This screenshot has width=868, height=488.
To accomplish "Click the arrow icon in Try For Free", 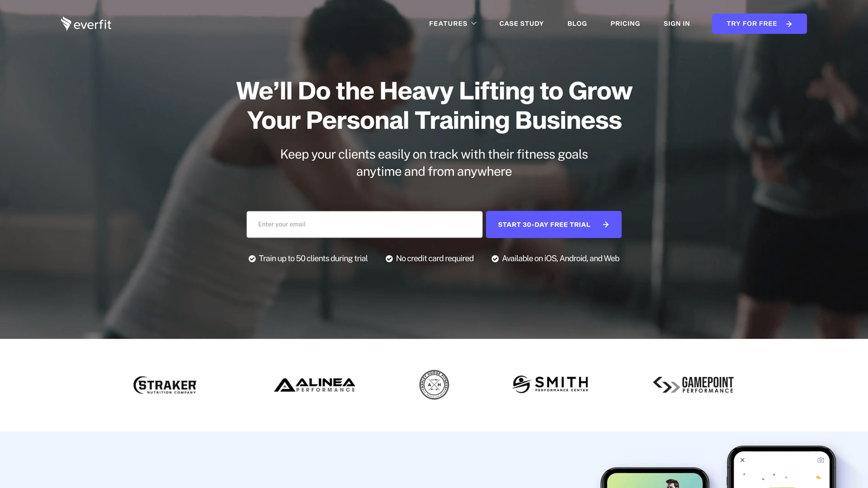I will (x=789, y=24).
